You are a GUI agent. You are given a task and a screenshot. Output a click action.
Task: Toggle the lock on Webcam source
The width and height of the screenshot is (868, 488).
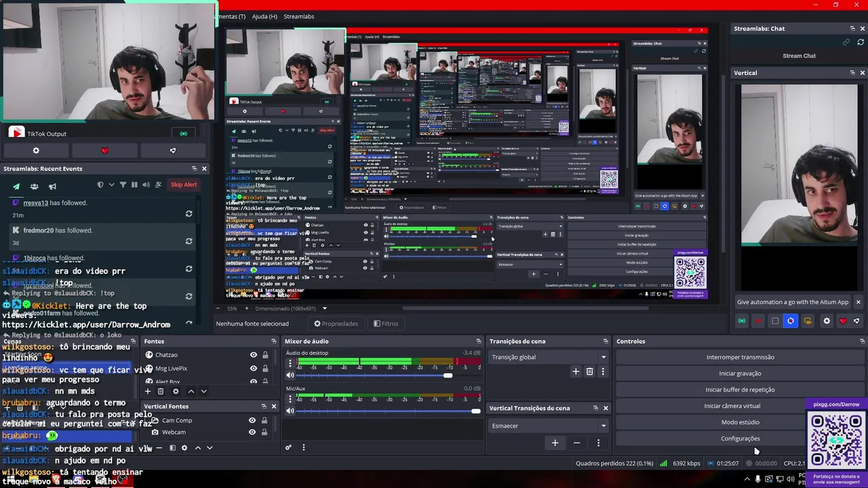click(264, 432)
